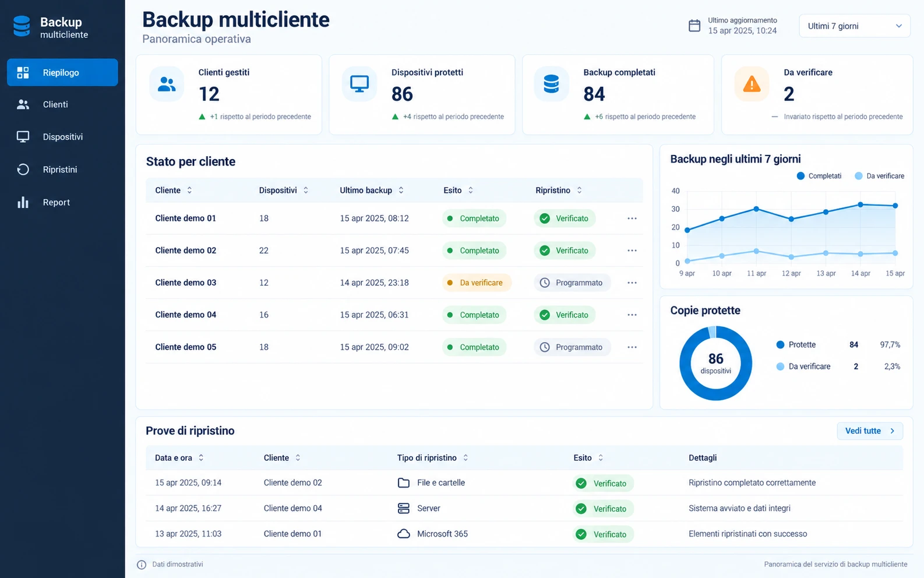Click the Dispositivi protetti monitor card icon
Image resolution: width=924 pixels, height=578 pixels.
click(x=359, y=84)
